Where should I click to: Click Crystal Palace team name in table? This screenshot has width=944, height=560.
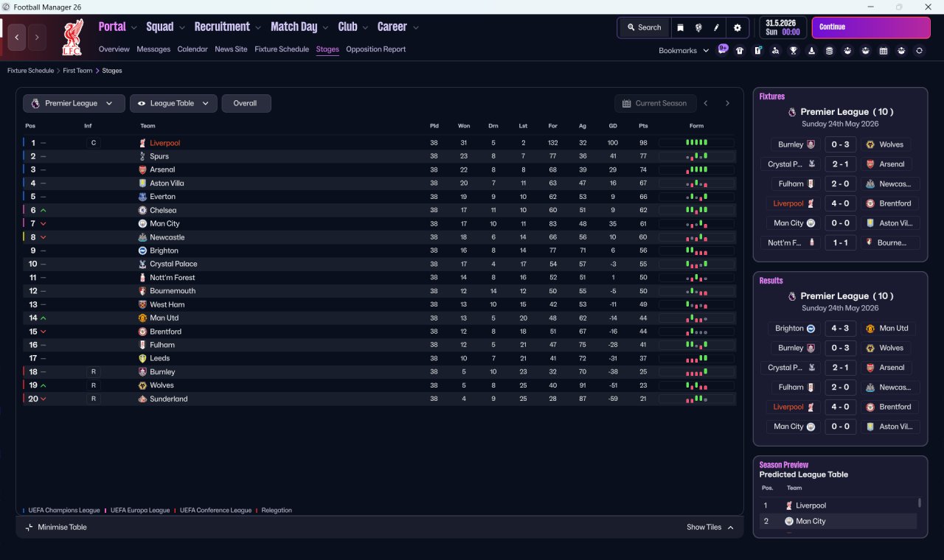173,264
